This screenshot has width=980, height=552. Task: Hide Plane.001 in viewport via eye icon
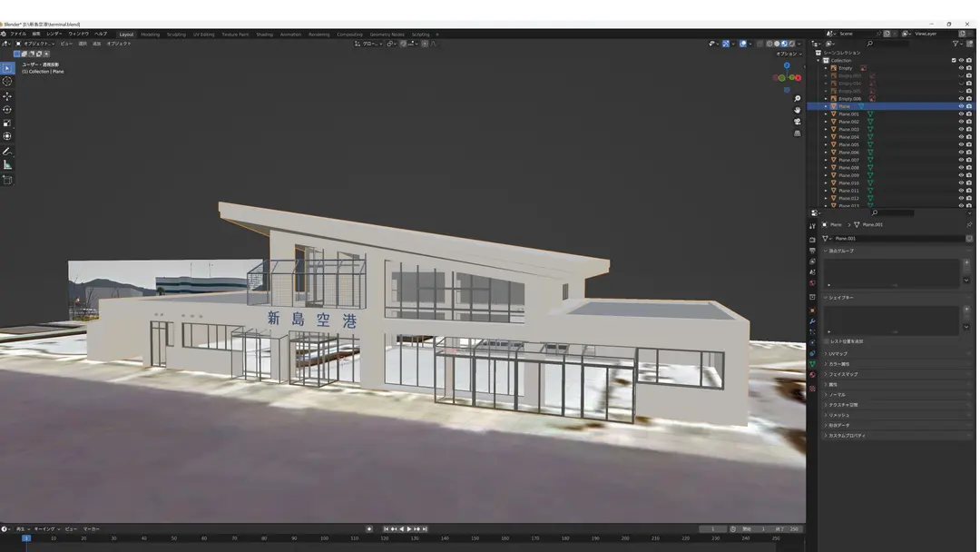[x=961, y=113]
